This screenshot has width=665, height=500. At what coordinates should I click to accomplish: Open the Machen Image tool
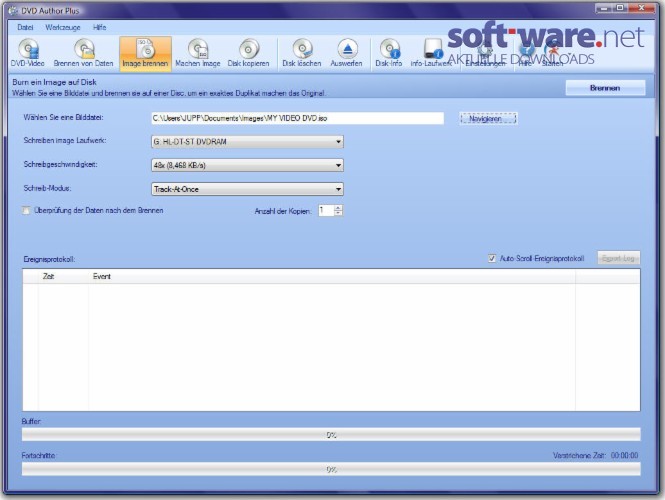tap(198, 53)
